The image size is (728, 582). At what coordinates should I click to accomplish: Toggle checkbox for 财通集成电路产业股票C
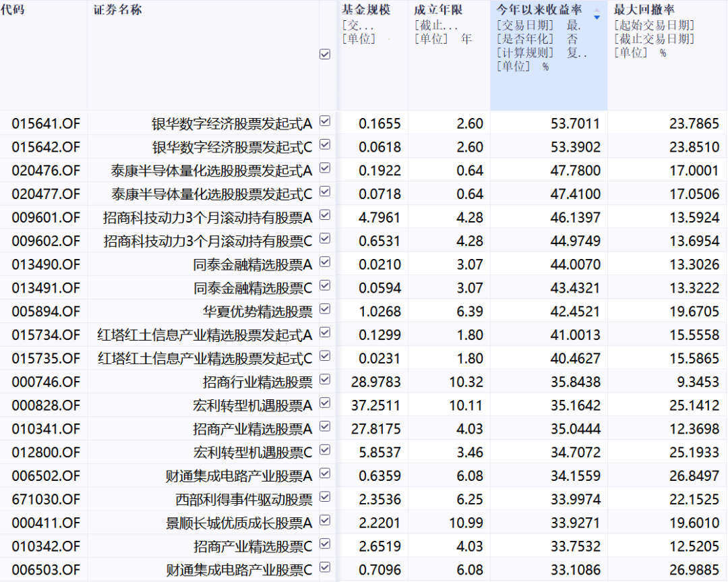(325, 568)
